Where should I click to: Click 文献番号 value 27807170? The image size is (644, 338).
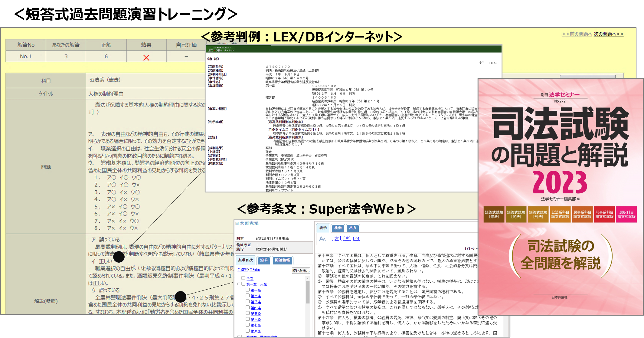(x=278, y=67)
